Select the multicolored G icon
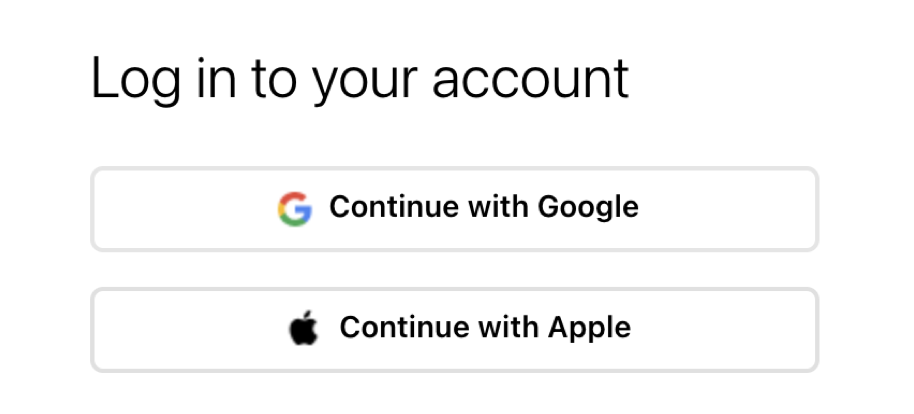The height and width of the screenshot is (414, 914). (295, 209)
